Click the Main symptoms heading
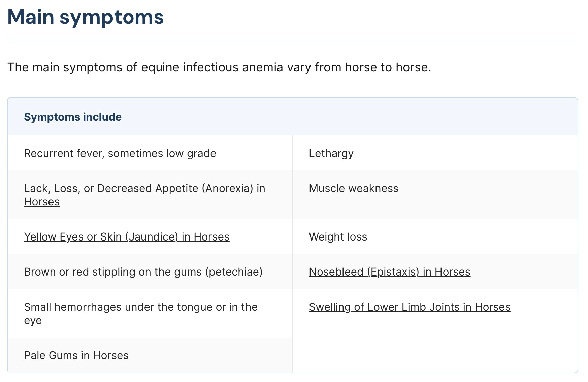The width and height of the screenshot is (588, 382). coord(86,17)
